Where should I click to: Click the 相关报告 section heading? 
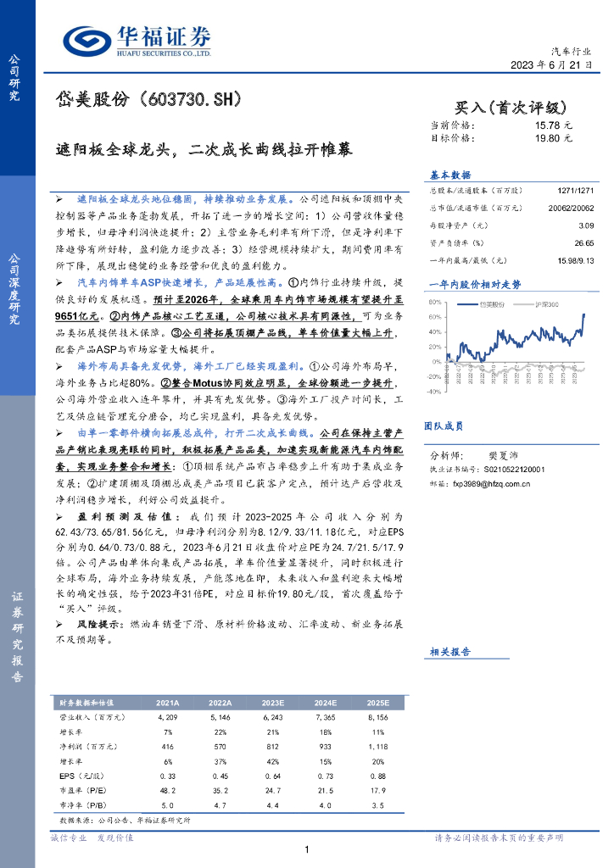coord(450,652)
